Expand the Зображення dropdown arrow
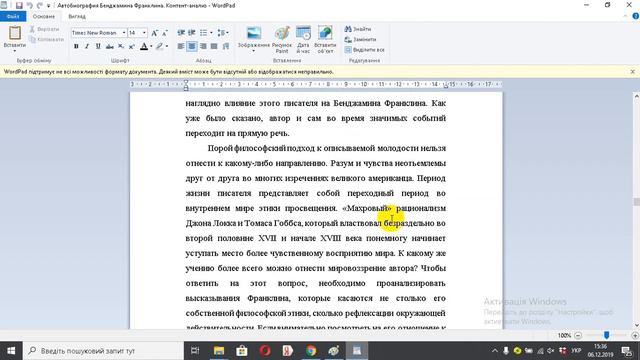The image size is (640, 360). point(253,51)
